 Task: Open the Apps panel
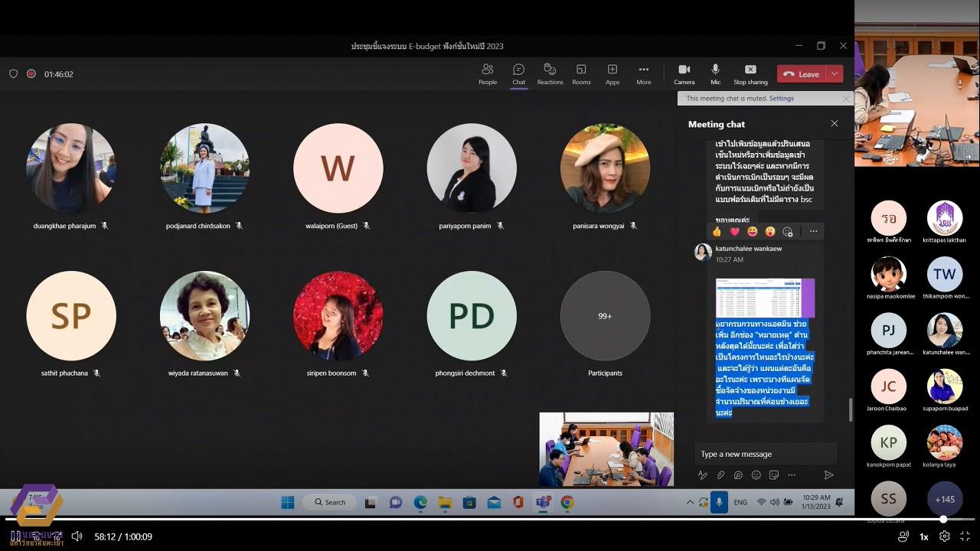click(x=612, y=73)
